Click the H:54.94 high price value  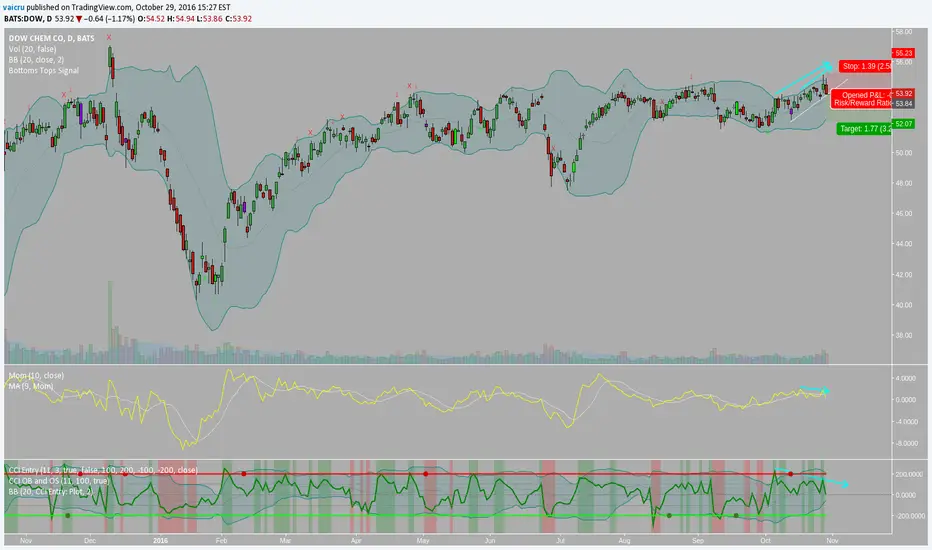tap(181, 18)
